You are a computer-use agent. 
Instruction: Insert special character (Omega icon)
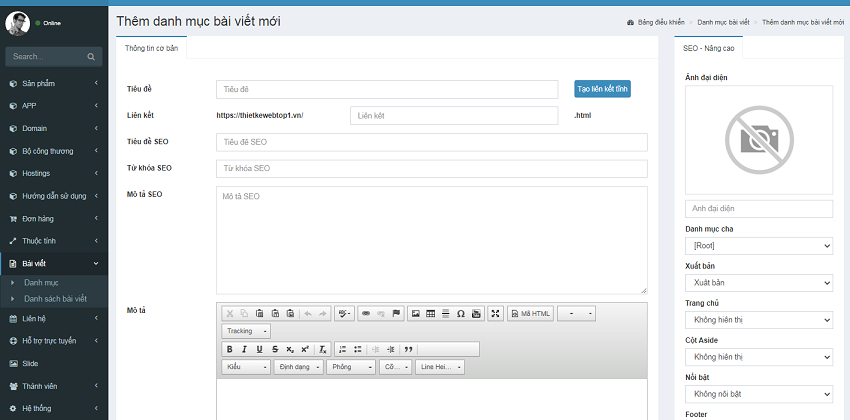pos(461,313)
